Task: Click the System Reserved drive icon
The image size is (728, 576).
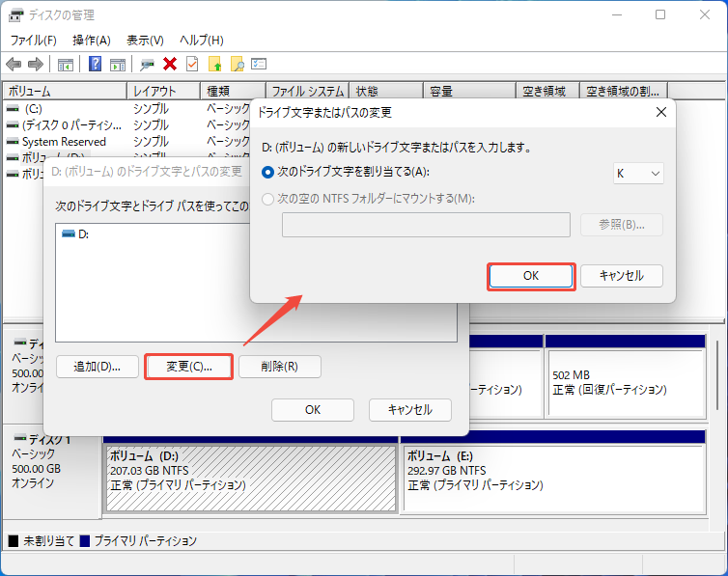Action: (13, 141)
